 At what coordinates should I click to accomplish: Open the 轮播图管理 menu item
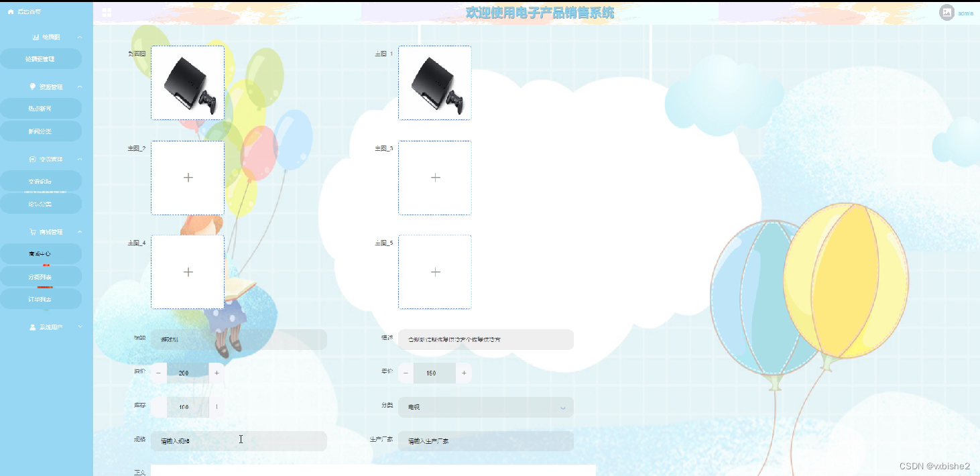point(41,59)
